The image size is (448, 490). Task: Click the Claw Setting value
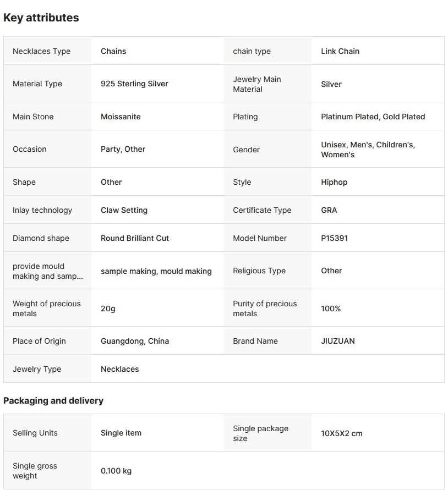[x=124, y=210]
